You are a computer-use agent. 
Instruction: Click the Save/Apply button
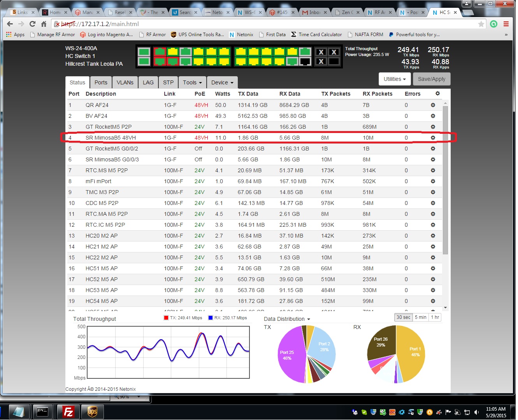click(431, 79)
